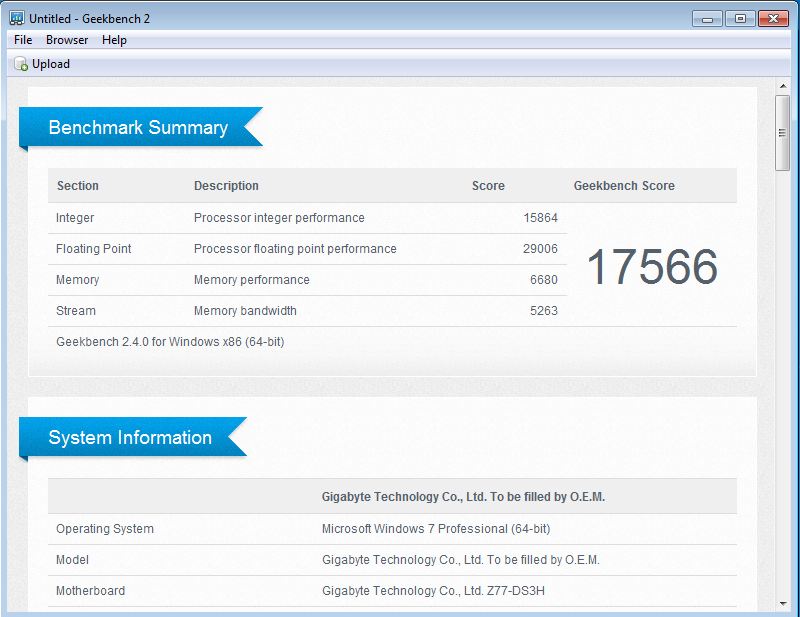Click the Geekbench Score column header
The image size is (800, 617).
pos(624,186)
